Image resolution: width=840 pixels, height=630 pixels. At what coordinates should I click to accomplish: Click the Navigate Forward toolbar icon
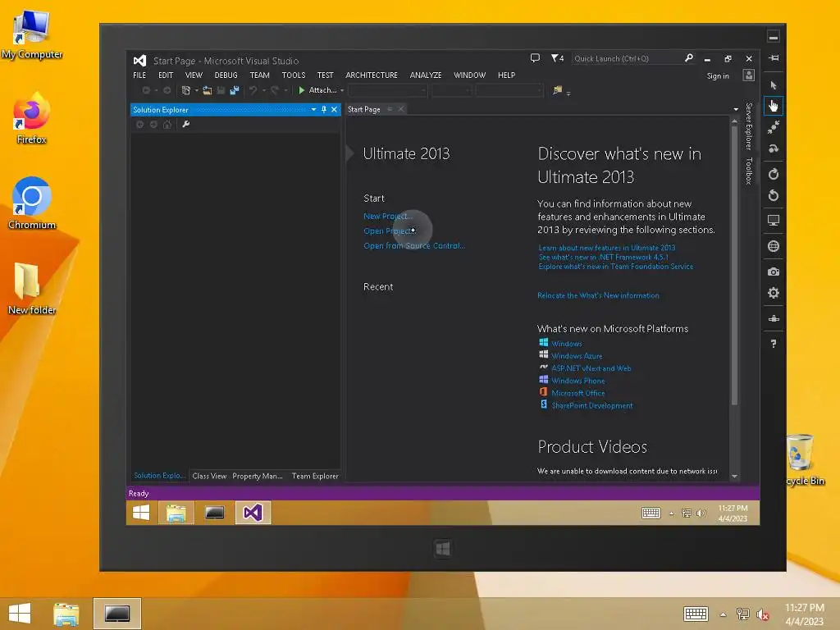tap(167, 90)
